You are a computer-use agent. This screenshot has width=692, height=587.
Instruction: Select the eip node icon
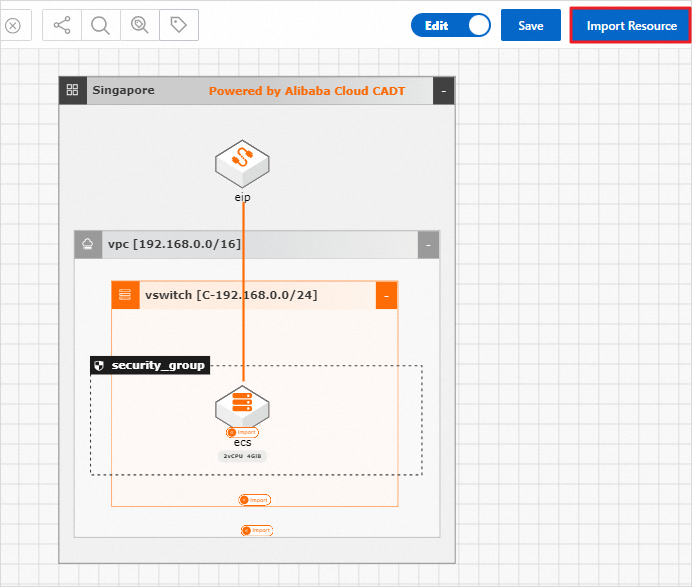click(x=242, y=164)
